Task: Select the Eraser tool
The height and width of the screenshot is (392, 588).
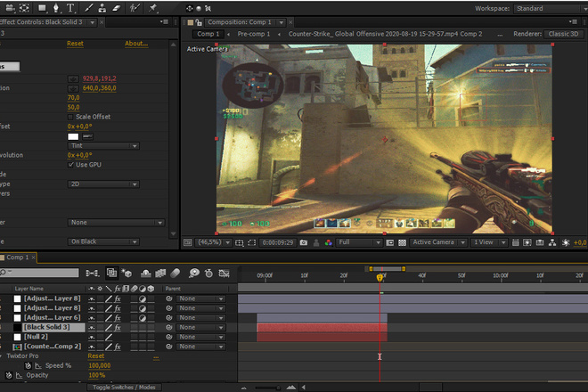Action: (x=116, y=8)
